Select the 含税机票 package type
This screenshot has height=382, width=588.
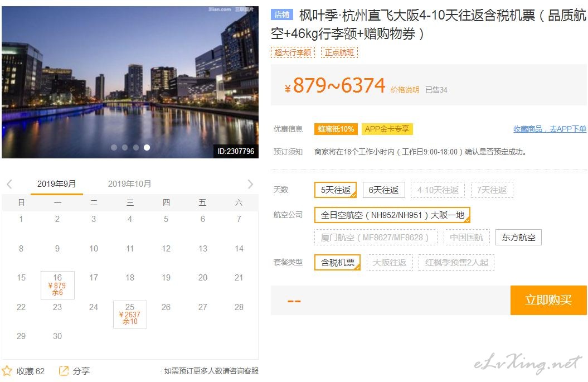pyautogui.click(x=338, y=262)
